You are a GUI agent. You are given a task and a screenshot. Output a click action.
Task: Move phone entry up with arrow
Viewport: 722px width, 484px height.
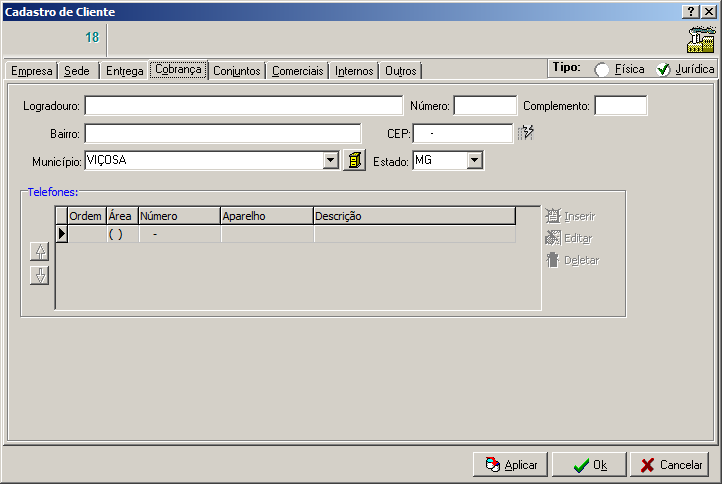coord(40,250)
